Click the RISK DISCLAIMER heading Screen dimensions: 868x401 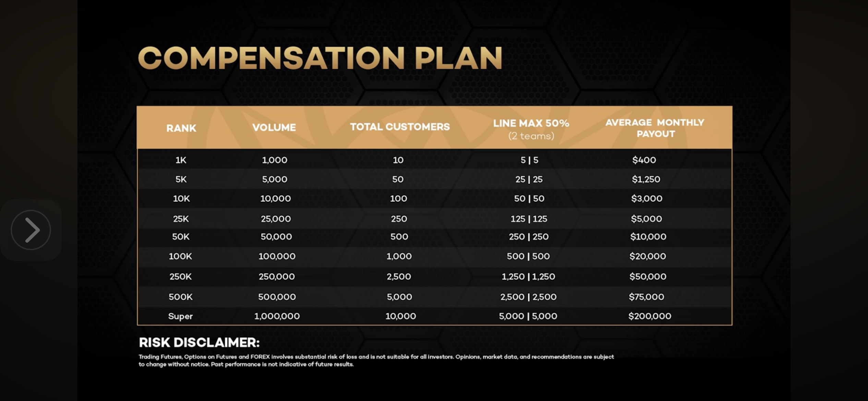pyautogui.click(x=199, y=342)
